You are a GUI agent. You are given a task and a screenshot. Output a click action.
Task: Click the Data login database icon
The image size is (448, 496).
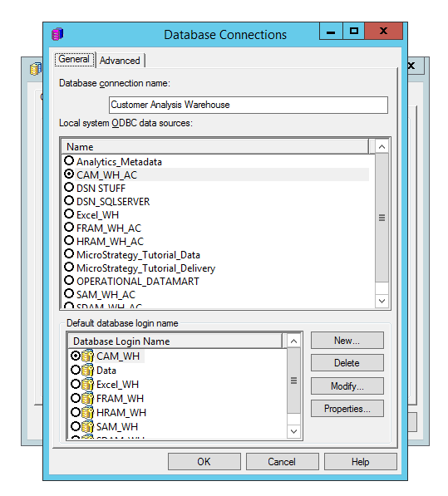87,370
